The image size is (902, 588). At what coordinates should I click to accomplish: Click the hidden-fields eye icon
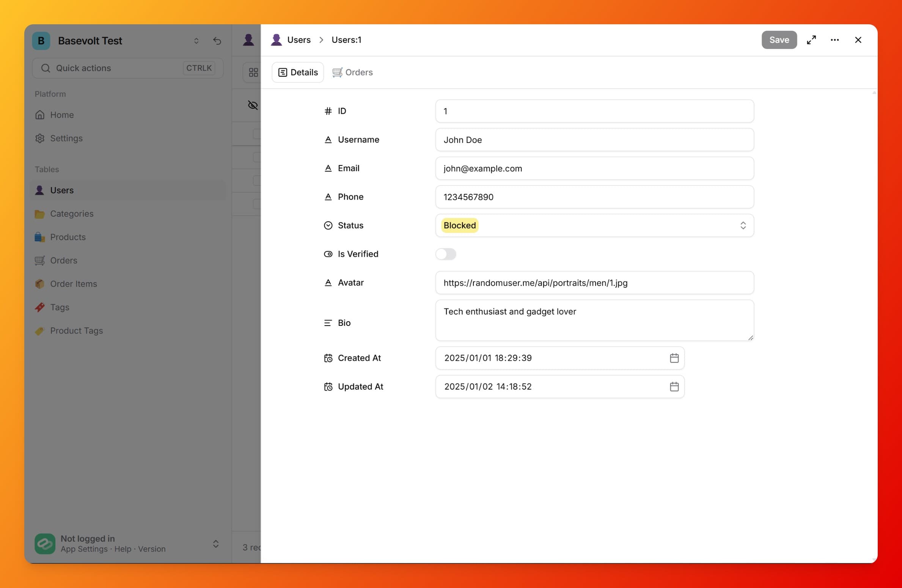(252, 105)
